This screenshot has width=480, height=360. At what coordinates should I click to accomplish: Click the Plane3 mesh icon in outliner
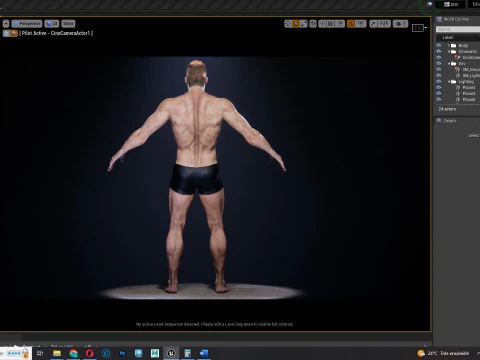click(458, 87)
